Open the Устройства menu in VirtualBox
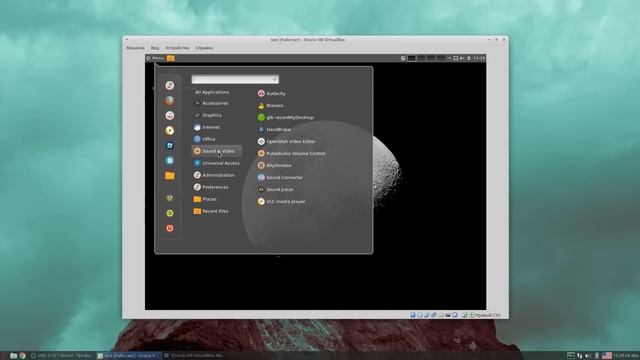Viewport: 640px width, 360px height. tap(177, 48)
